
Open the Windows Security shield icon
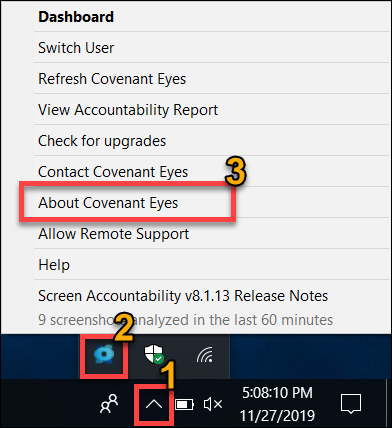(x=154, y=354)
